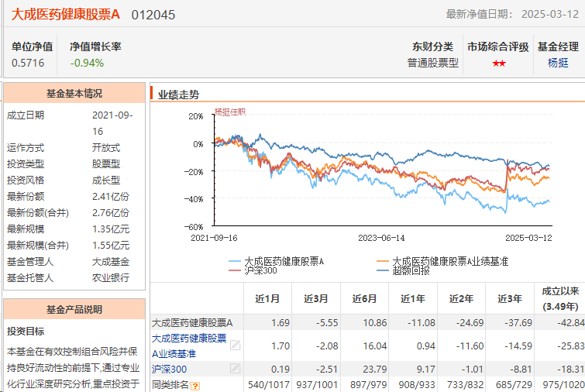Select the 近3月 column header
Viewport: 585px width, 392px height.
coord(316,299)
